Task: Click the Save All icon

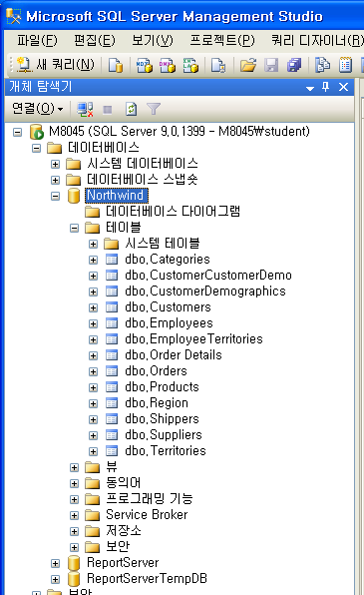Action: (294, 65)
